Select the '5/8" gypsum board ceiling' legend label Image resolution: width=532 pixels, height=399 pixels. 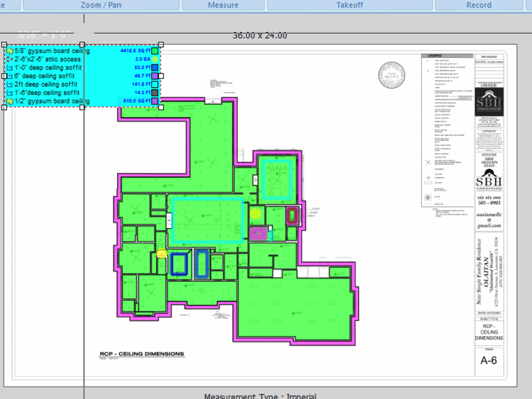[52, 51]
